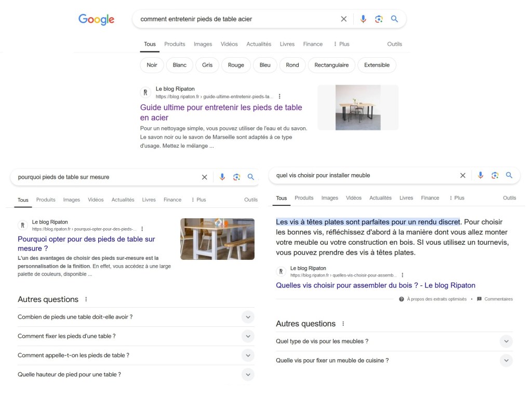Expand 'Quelle hauteur de pied pour une table ?'
The width and height of the screenshot is (532, 395).
[x=248, y=375]
